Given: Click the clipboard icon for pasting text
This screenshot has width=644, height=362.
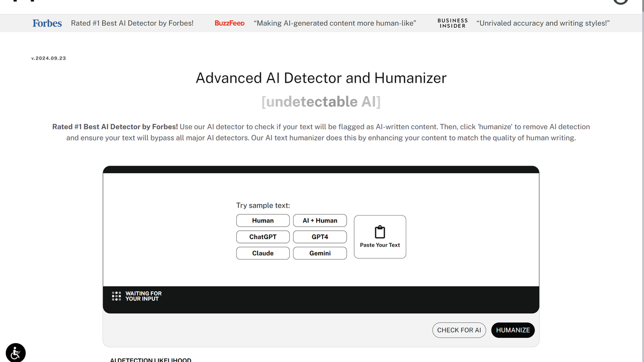Looking at the screenshot, I should tap(380, 232).
